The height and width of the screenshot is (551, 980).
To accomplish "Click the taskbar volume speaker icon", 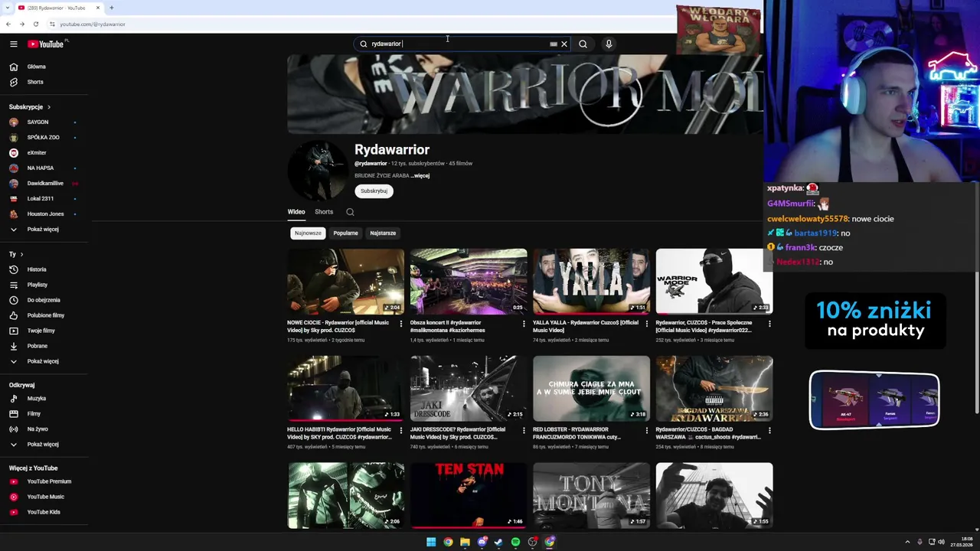I will [x=941, y=542].
